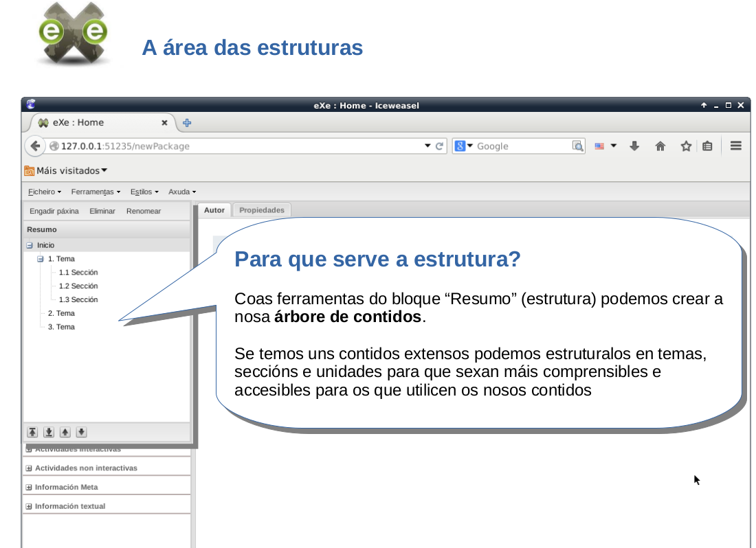Image resolution: width=756 pixels, height=548 pixels.
Task: Click the browser back arrow button
Action: (x=34, y=146)
